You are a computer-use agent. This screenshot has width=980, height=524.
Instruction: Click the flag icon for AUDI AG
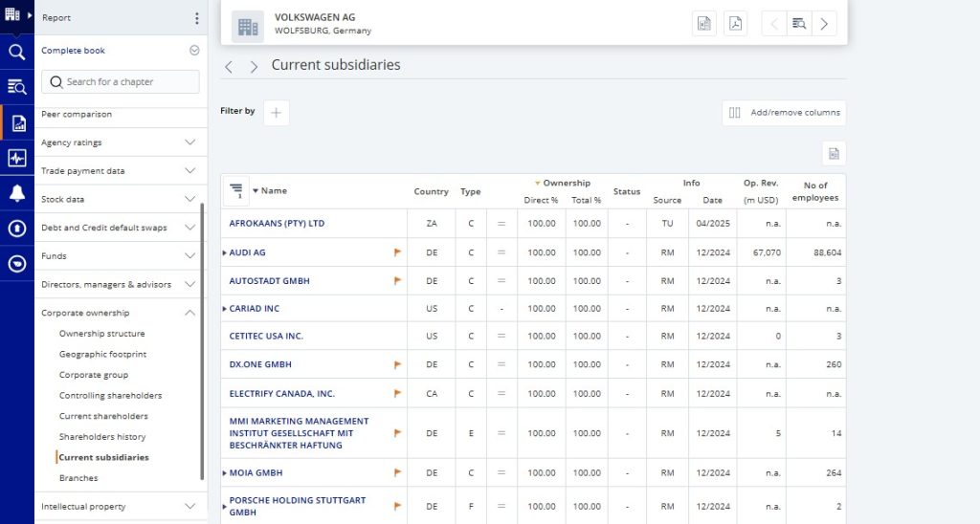pos(397,252)
